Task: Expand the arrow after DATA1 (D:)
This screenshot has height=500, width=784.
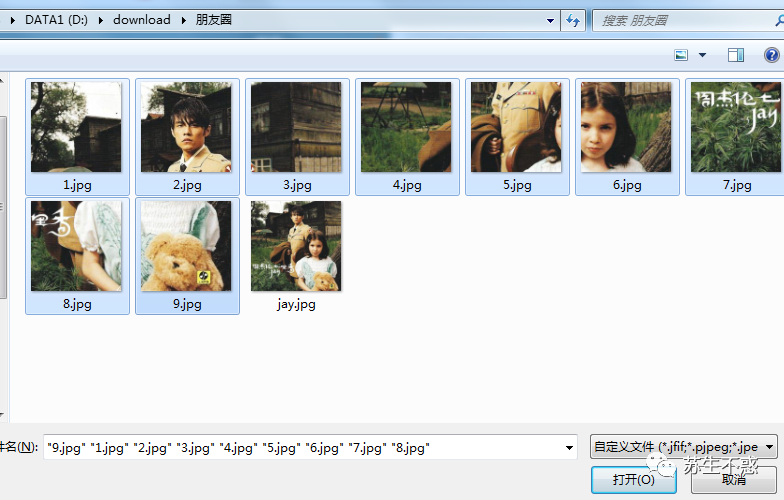Action: click(x=101, y=20)
